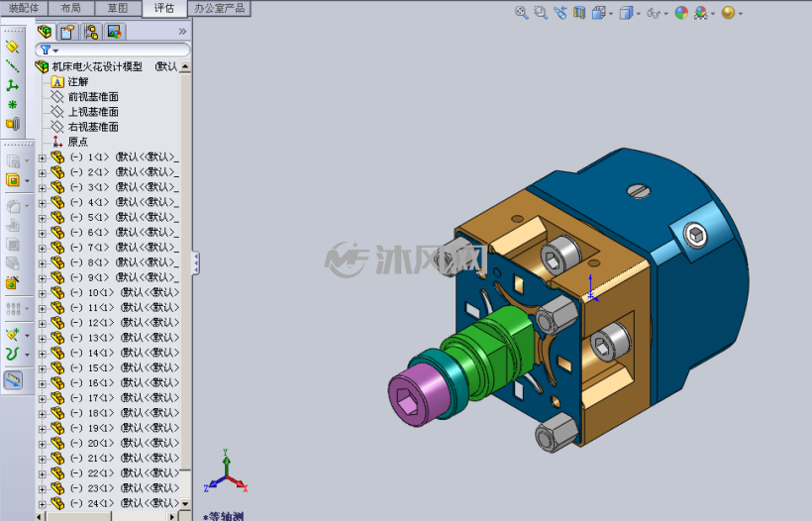Select component (-) 8<1> in tree
This screenshot has width=812, height=521.
click(x=125, y=262)
